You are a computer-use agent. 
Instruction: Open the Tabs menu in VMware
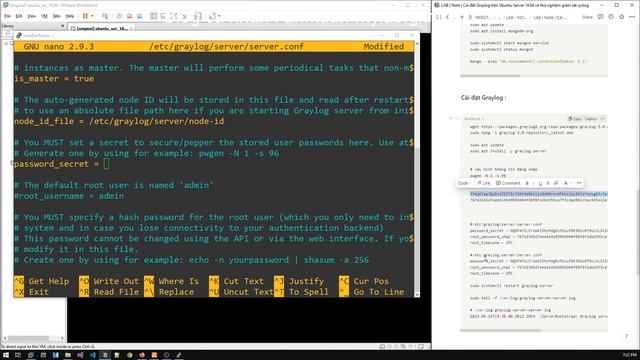coord(57,16)
